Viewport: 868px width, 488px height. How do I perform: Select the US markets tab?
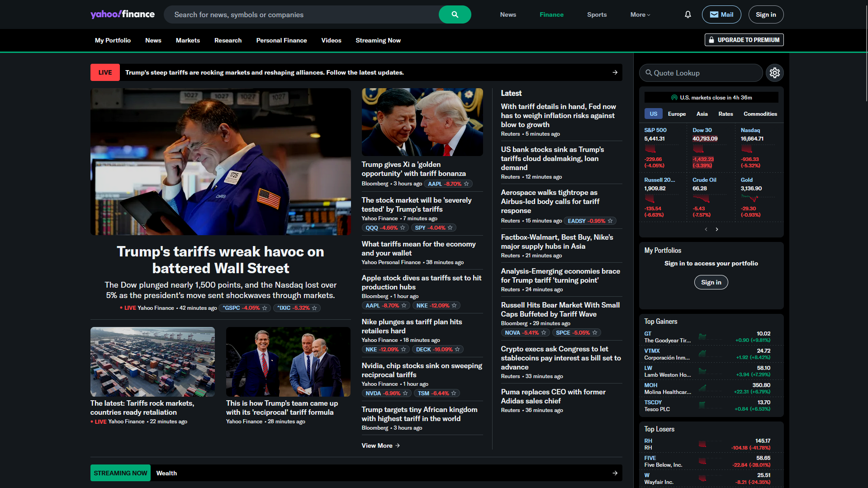click(653, 114)
